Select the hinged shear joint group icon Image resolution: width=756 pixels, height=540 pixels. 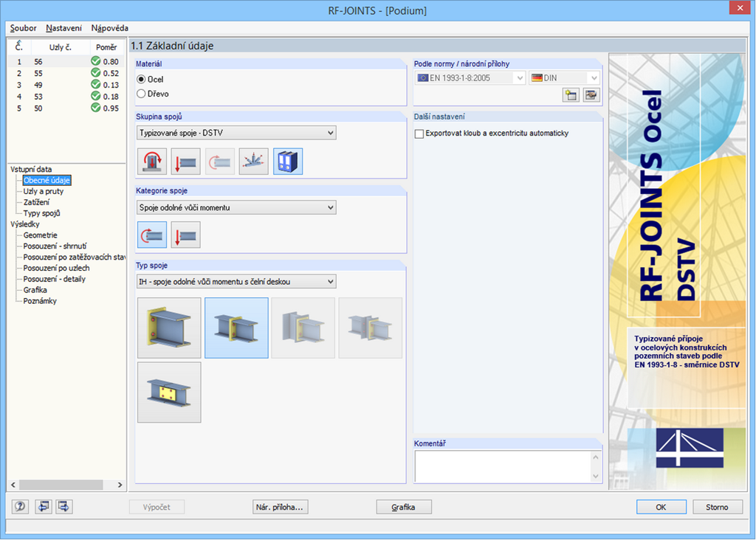click(185, 162)
